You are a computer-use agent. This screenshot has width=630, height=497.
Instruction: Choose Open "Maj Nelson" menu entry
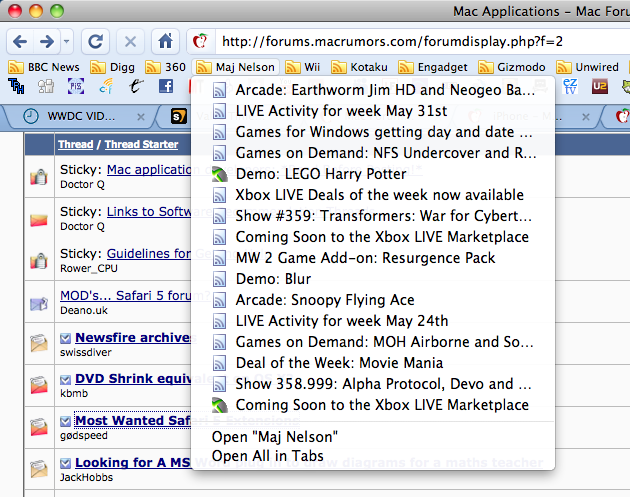pos(374,437)
